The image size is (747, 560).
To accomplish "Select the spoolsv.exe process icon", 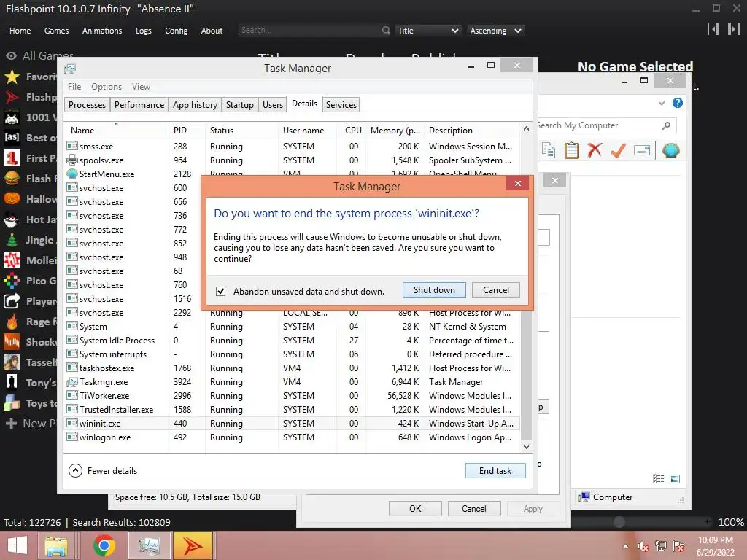I will [x=72, y=160].
